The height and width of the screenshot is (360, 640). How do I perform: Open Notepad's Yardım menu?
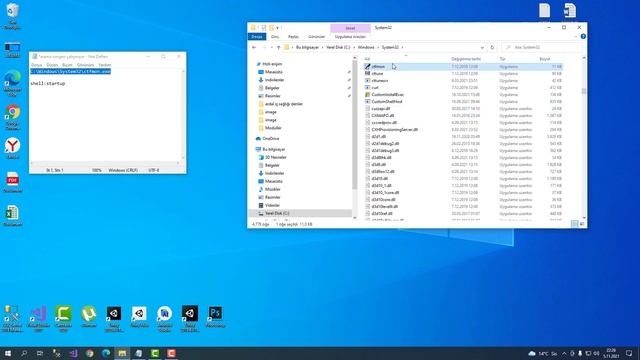[104, 65]
